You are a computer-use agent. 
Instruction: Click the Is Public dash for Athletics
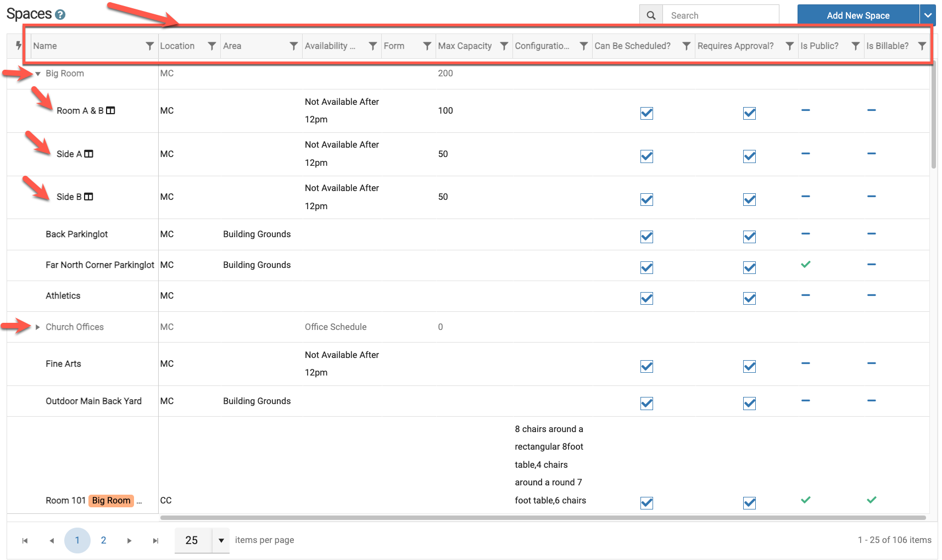coord(806,295)
